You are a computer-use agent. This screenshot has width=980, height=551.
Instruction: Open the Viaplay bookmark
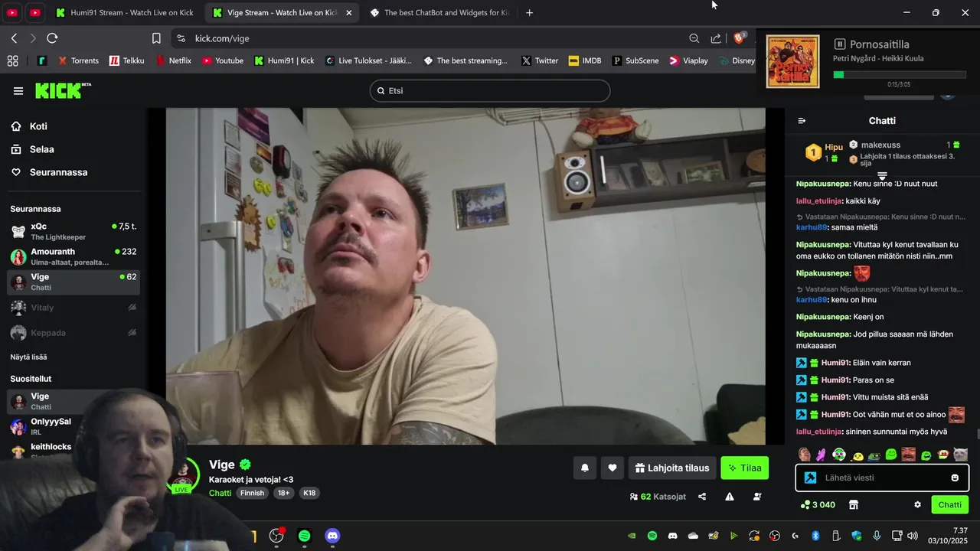click(688, 60)
